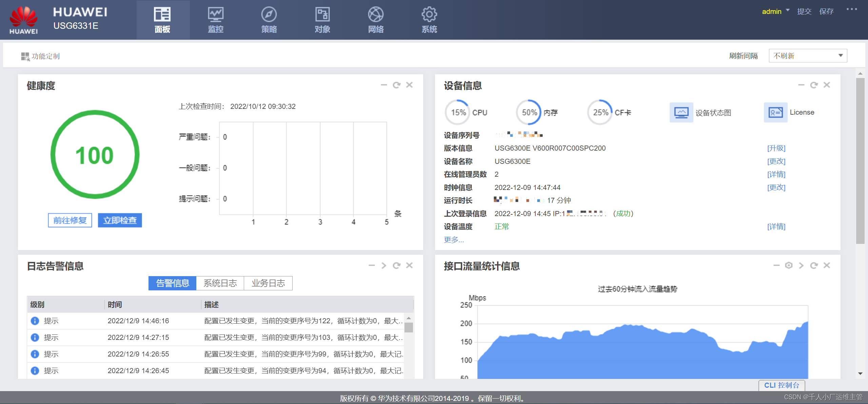
Task: Collapse the 日志告警信息 panel
Action: point(372,266)
